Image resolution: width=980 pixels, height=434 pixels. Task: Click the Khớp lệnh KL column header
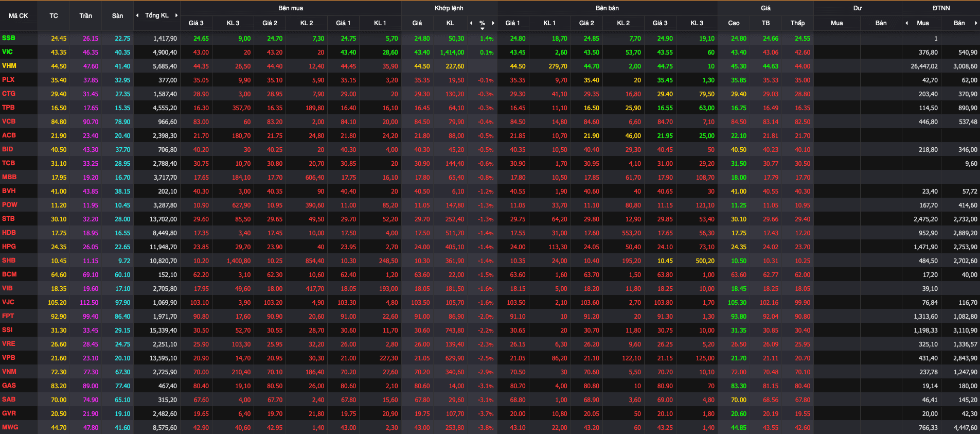click(450, 23)
